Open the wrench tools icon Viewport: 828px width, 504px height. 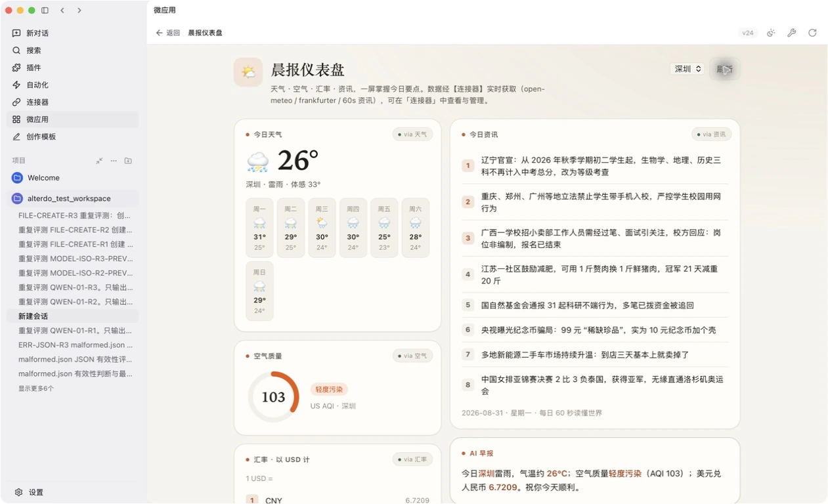[x=792, y=33]
